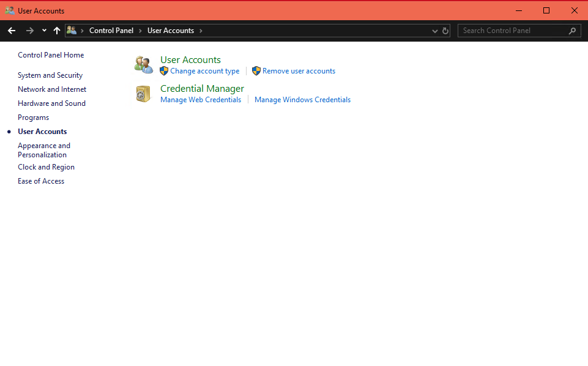This screenshot has height=366, width=588.
Task: Open Control Panel Home
Action: pyautogui.click(x=51, y=55)
